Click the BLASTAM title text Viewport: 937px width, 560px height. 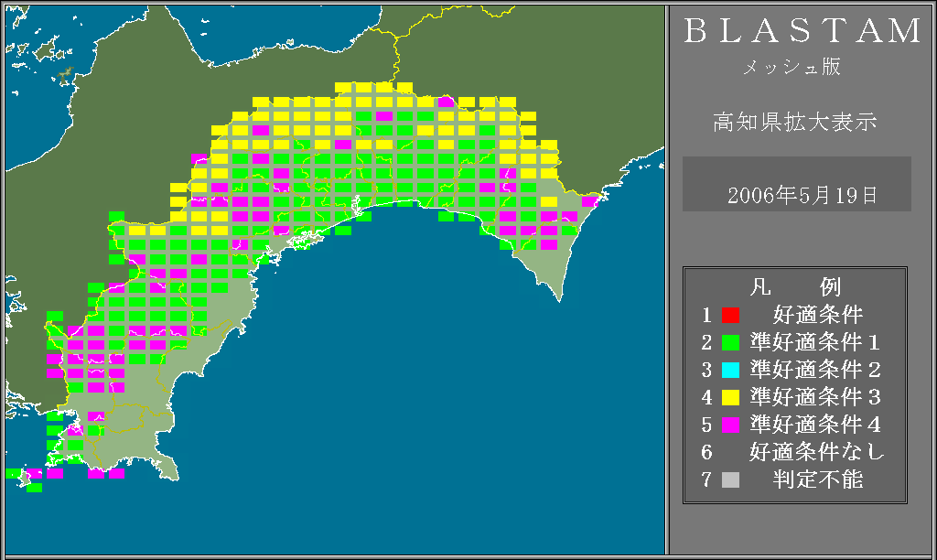coord(802,31)
